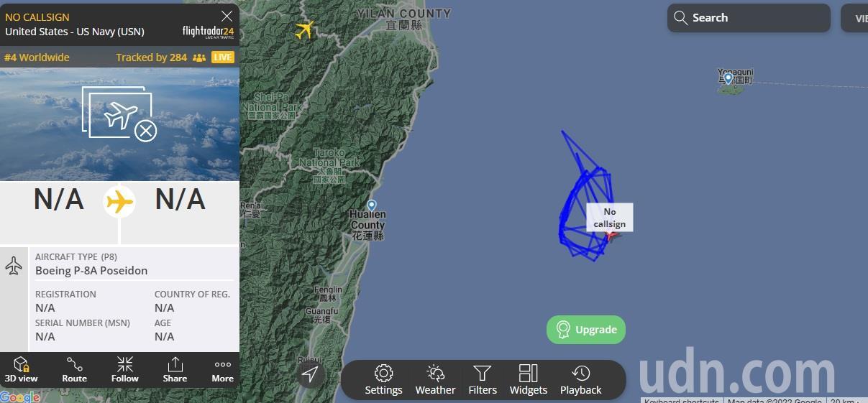Click in the Search field

(x=749, y=18)
